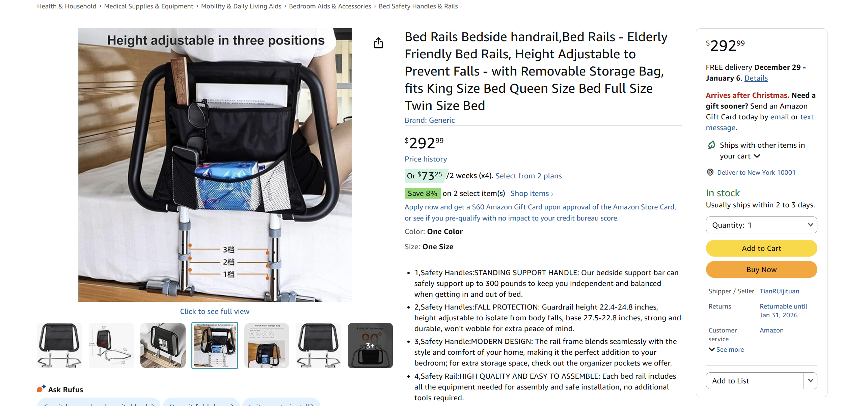This screenshot has height=406, width=868.
Task: Click Select from 2 plans link
Action: pos(528,176)
